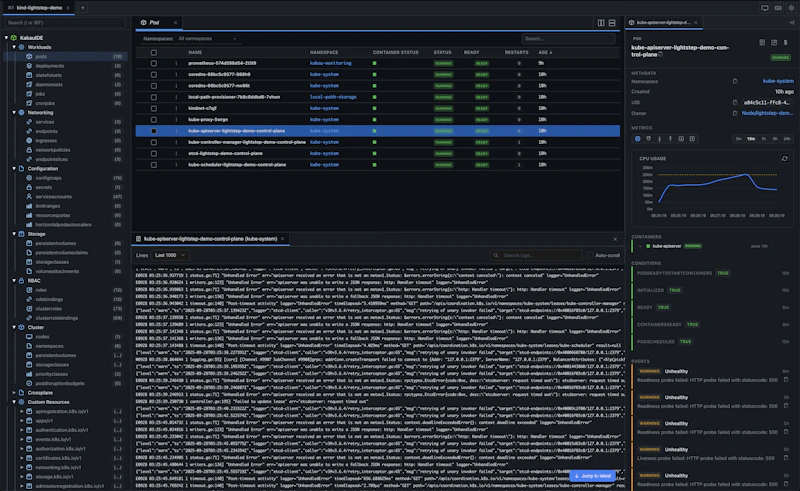Open the settings gear in the top bar
Viewport: 800px width, 491px height.
791,8
